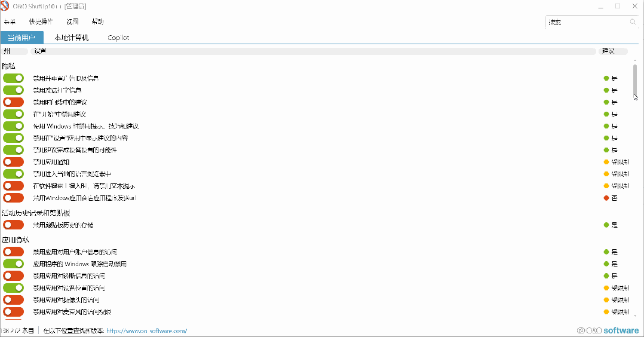Click the 禁用时间线中的建议 setting label
This screenshot has width=644, height=337.
pos(60,102)
